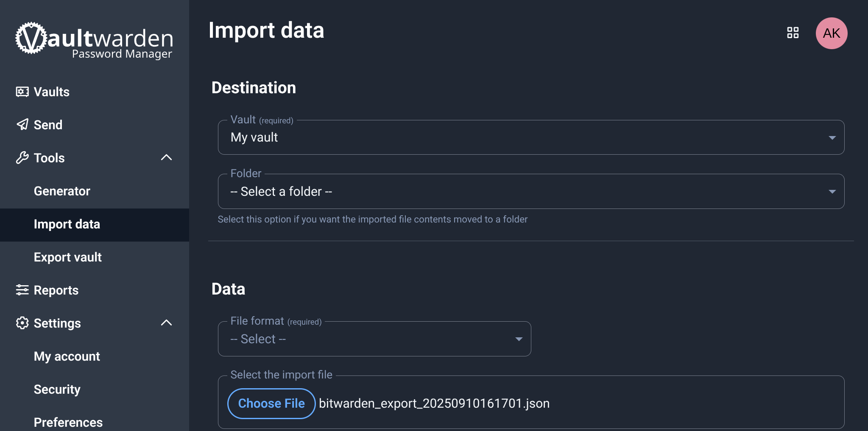The height and width of the screenshot is (431, 868).
Task: Click the Send paper plane icon
Action: point(22,125)
